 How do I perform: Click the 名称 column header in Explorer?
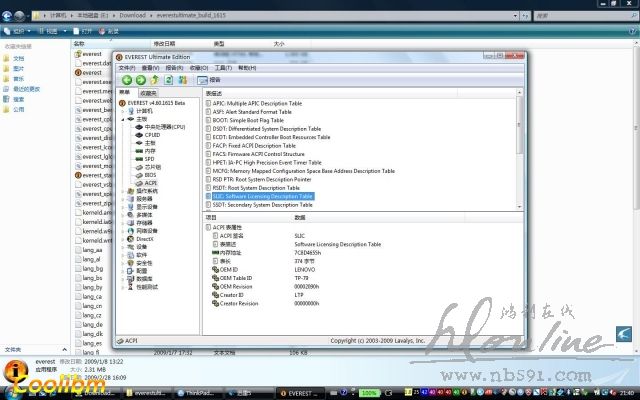[80, 45]
